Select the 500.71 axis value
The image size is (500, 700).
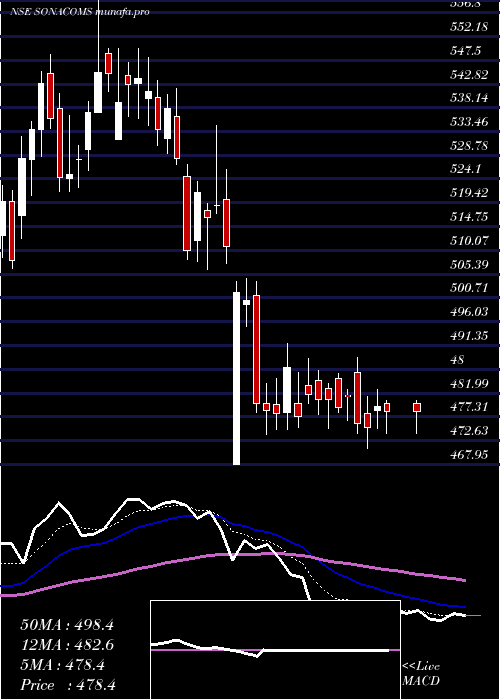[x=468, y=288]
